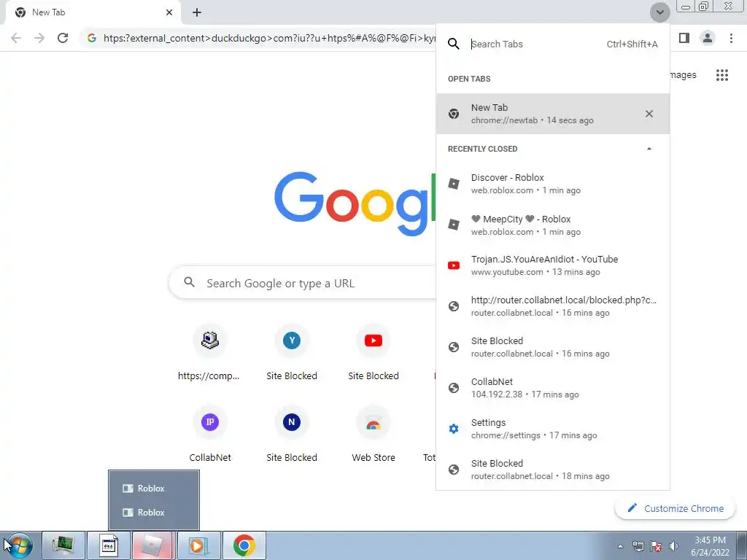Collapse the Recently Closed section

click(x=649, y=149)
